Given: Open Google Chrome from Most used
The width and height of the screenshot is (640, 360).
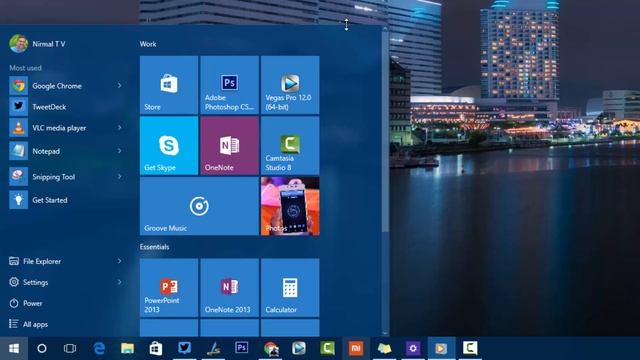Looking at the screenshot, I should point(66,86).
